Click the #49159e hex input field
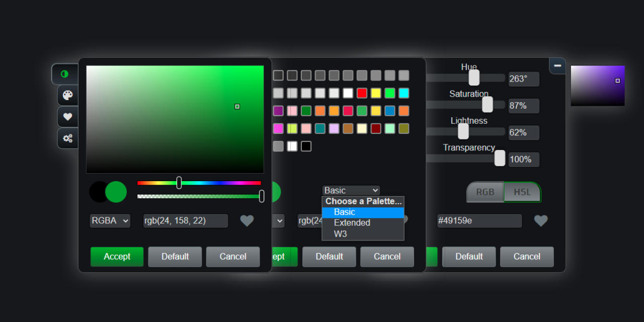The image size is (644, 322). pyautogui.click(x=479, y=220)
